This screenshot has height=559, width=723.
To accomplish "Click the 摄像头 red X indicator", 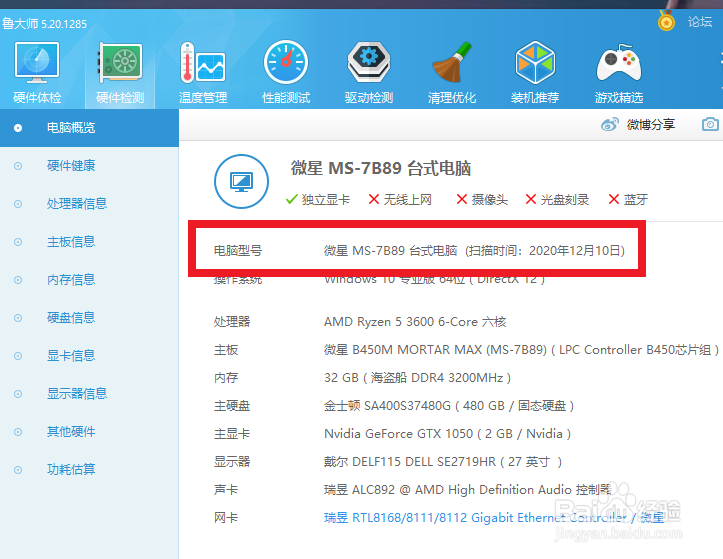I will click(x=482, y=199).
